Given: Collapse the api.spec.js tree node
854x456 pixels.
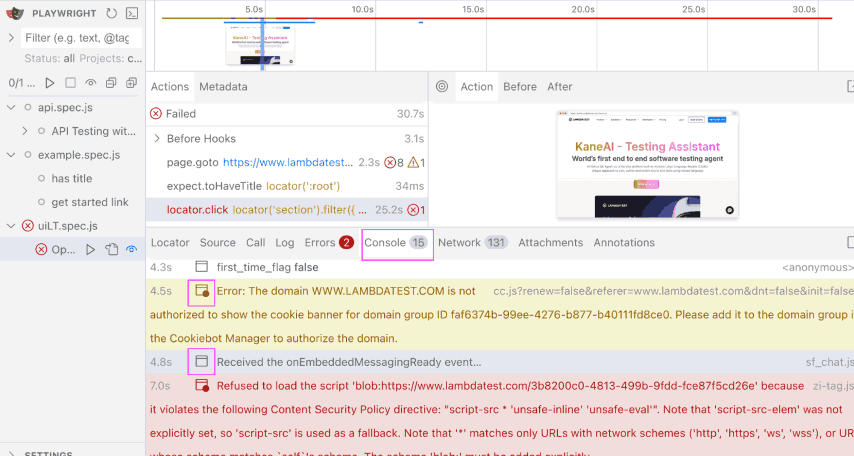Looking at the screenshot, I should coord(11,107).
